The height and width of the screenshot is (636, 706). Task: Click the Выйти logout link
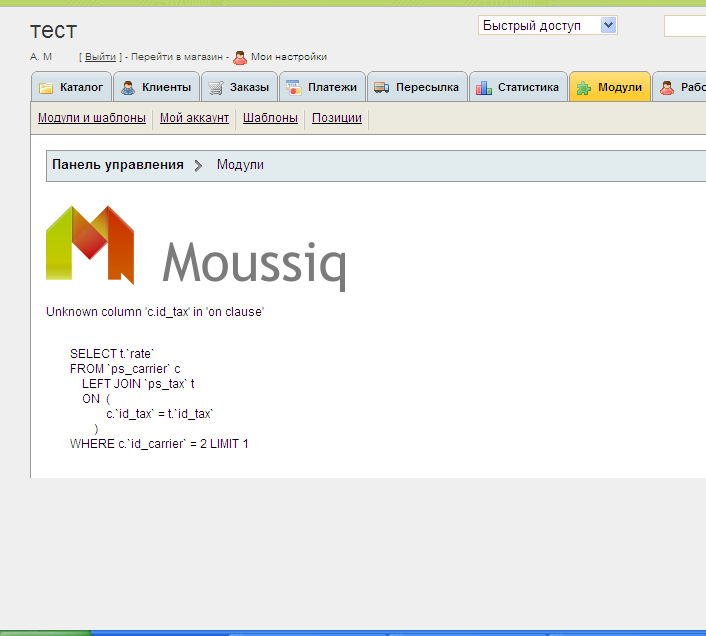(100, 57)
